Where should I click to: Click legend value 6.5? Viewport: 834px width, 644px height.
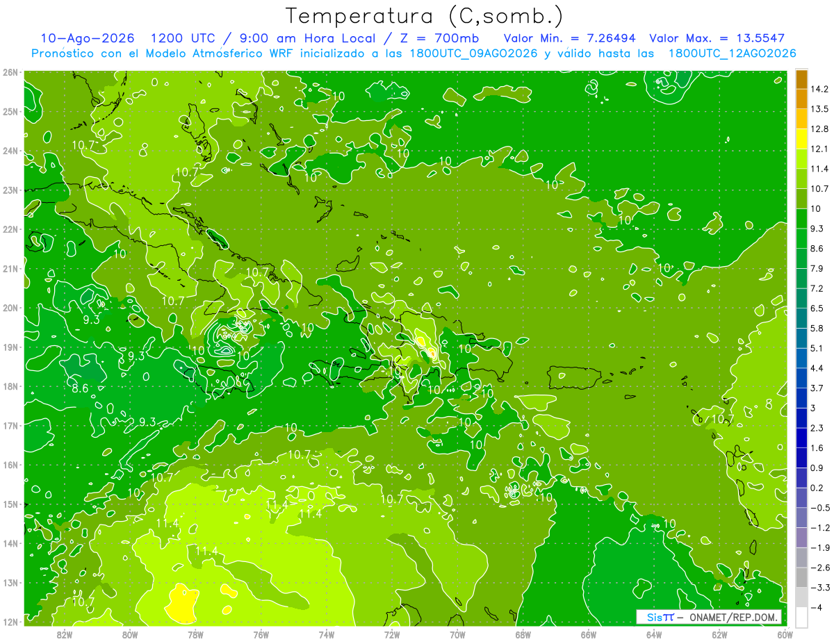(x=817, y=308)
